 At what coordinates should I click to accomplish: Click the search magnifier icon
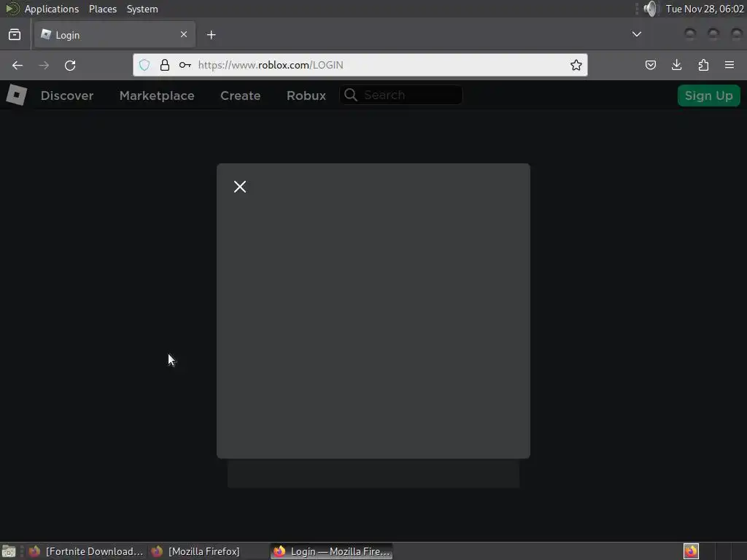click(351, 95)
